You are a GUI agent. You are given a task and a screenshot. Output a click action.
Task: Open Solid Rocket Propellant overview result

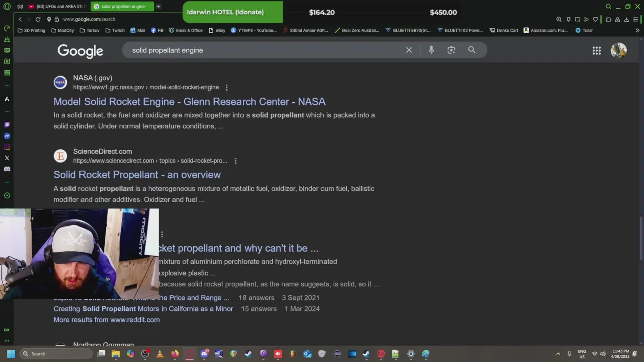pyautogui.click(x=137, y=174)
